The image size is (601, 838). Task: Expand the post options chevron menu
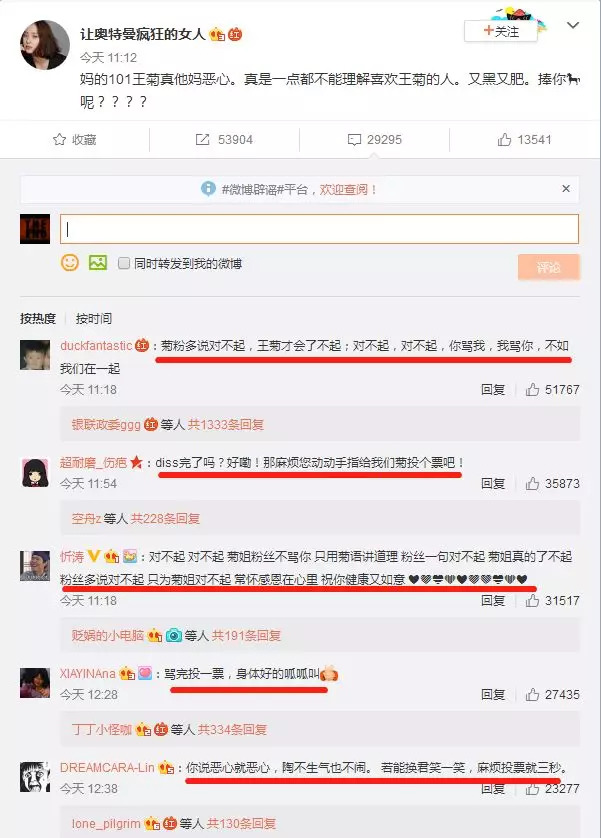click(x=573, y=25)
